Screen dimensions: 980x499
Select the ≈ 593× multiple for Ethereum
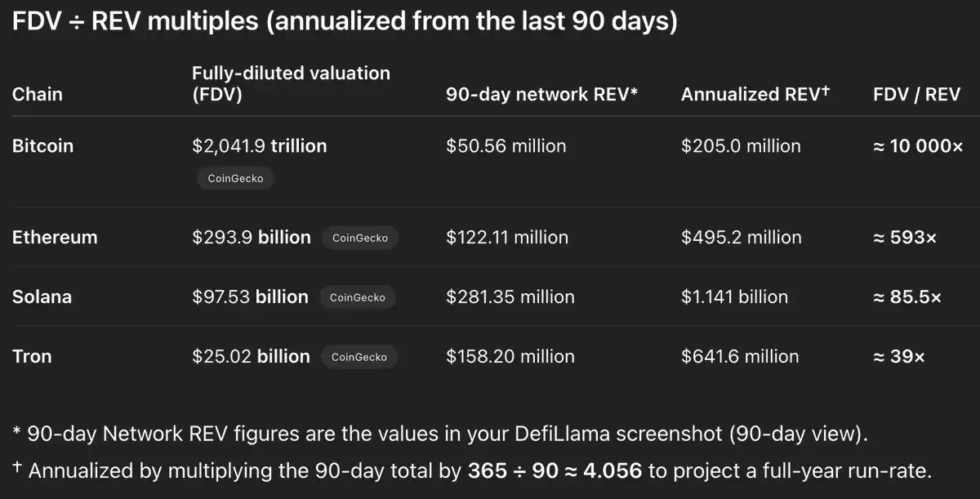pyautogui.click(x=905, y=238)
